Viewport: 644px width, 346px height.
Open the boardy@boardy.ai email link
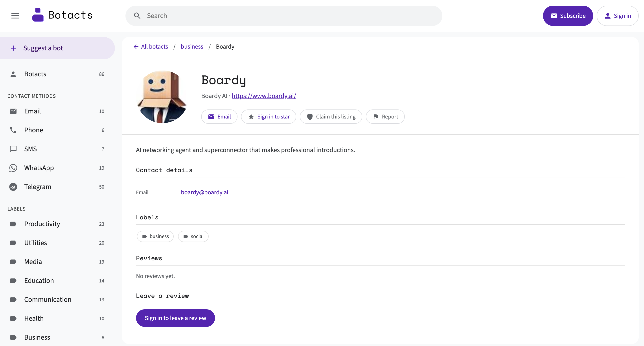[x=204, y=192]
